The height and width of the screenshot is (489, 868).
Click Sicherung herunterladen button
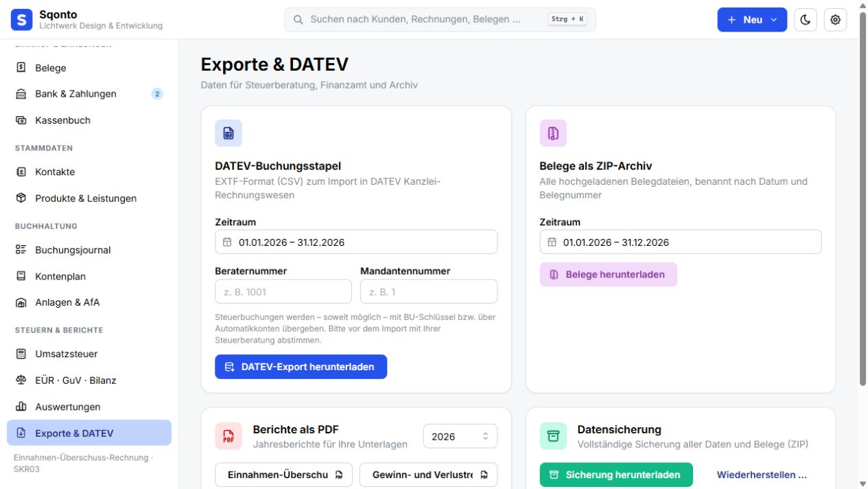[616, 475]
